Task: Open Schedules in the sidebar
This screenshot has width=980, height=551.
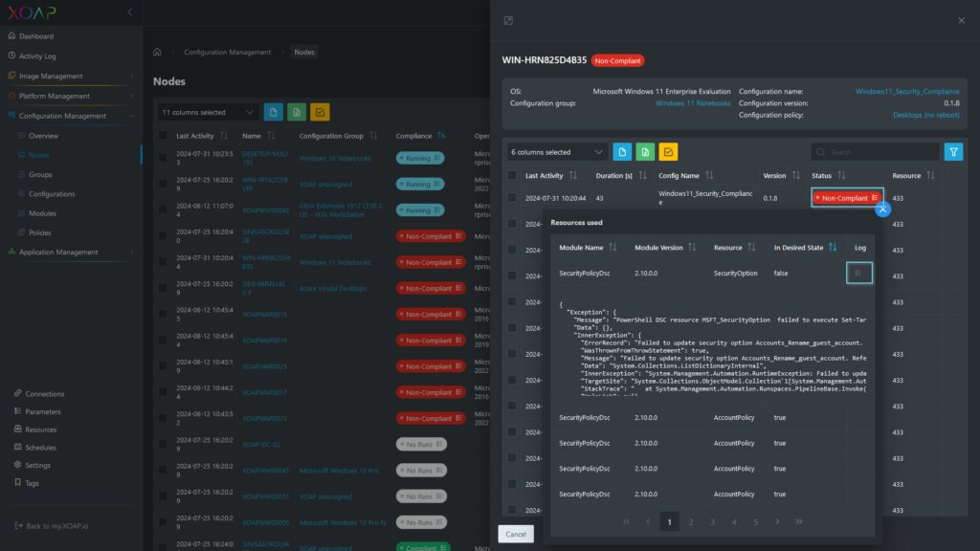Action: point(40,448)
